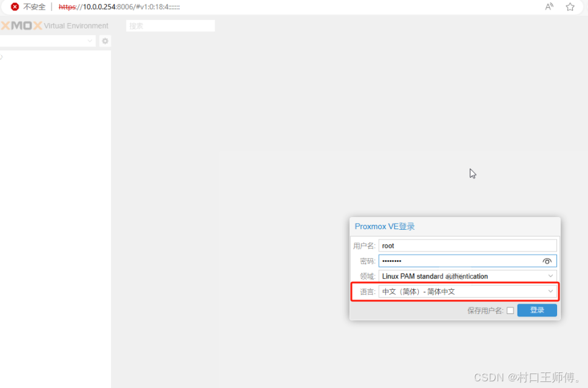Click the browser URL 10.0.0.254:8006
The image size is (588, 388).
[x=120, y=7]
